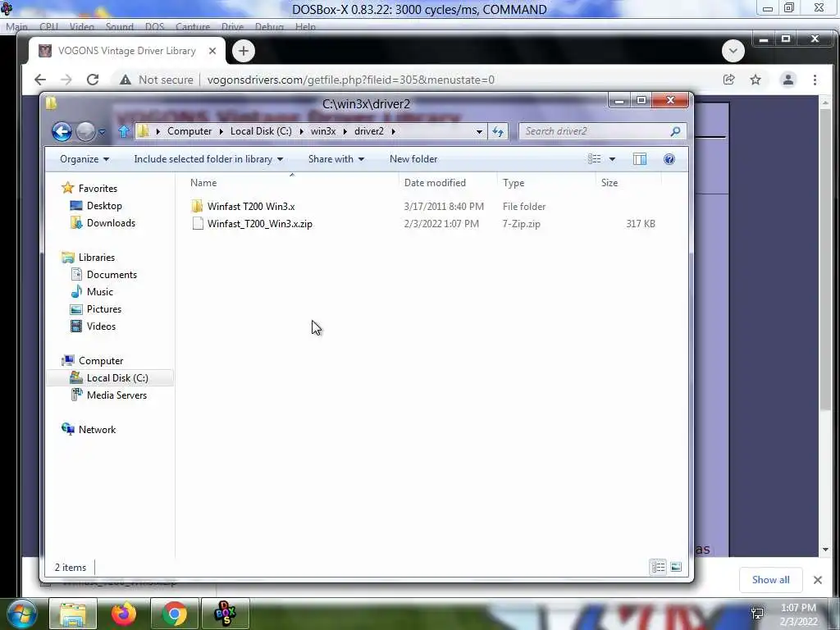
Task: Click the Refresh button beside address bar
Action: (498, 131)
